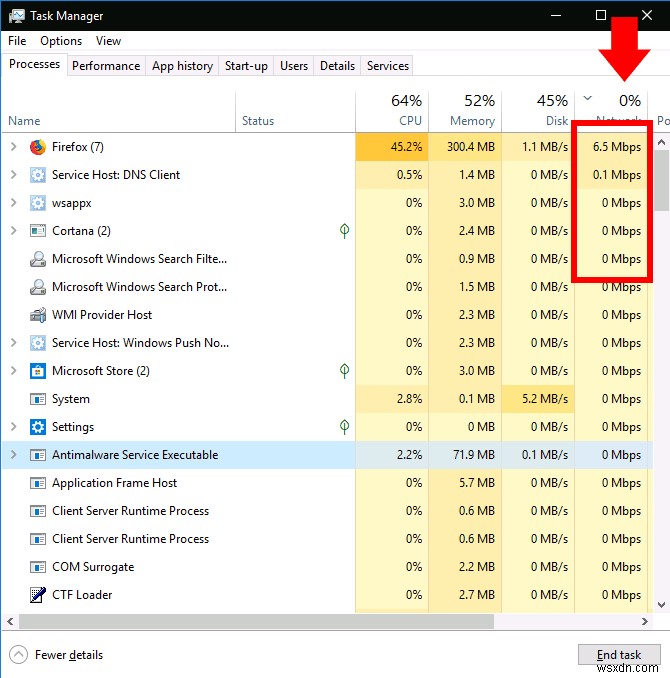Click System's 5.2 MB/s disk cell
This screenshot has width=670, height=678.
click(538, 399)
